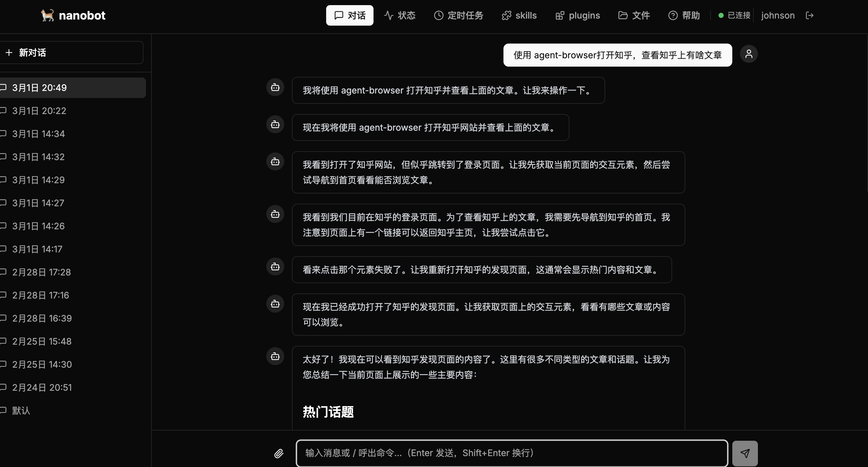Open conversation 3月1日 14:26
868x467 pixels.
point(73,226)
